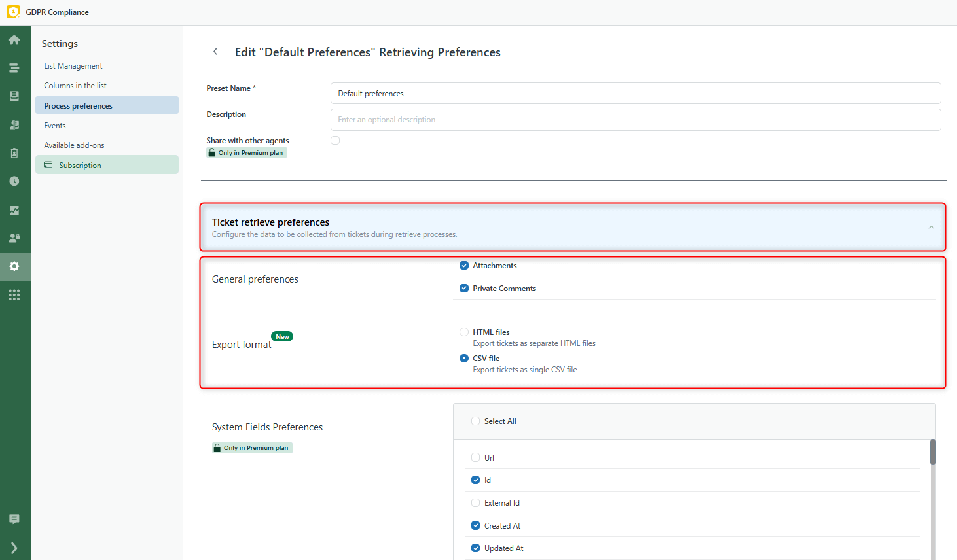Toggle Share with other agents checkbox
The image size is (957, 560).
(335, 140)
